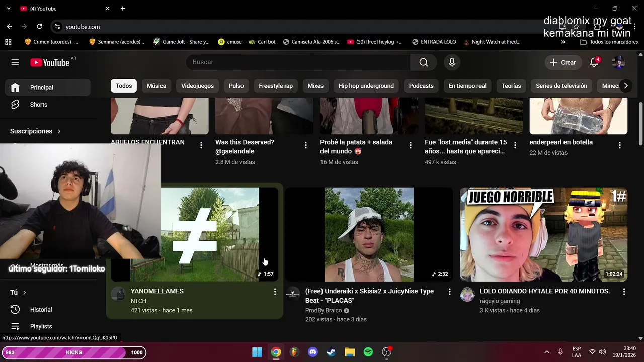Select the Todos filter chip
This screenshot has width=644, height=362.
point(124,86)
